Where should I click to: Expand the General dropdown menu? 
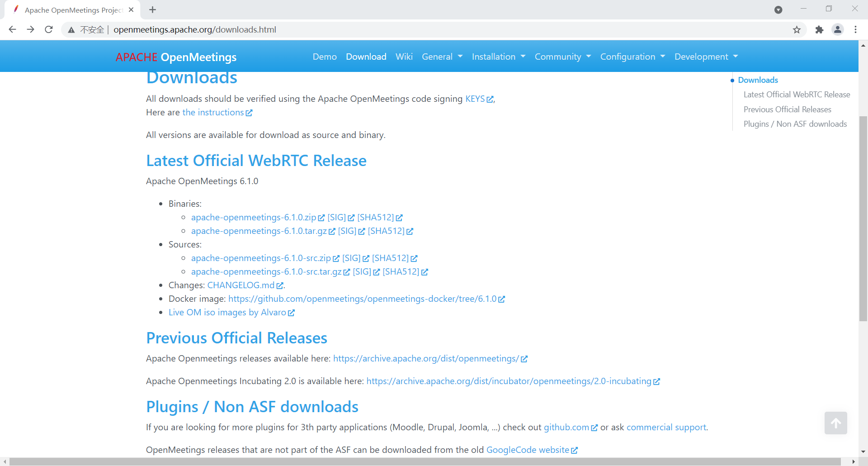[x=442, y=57]
